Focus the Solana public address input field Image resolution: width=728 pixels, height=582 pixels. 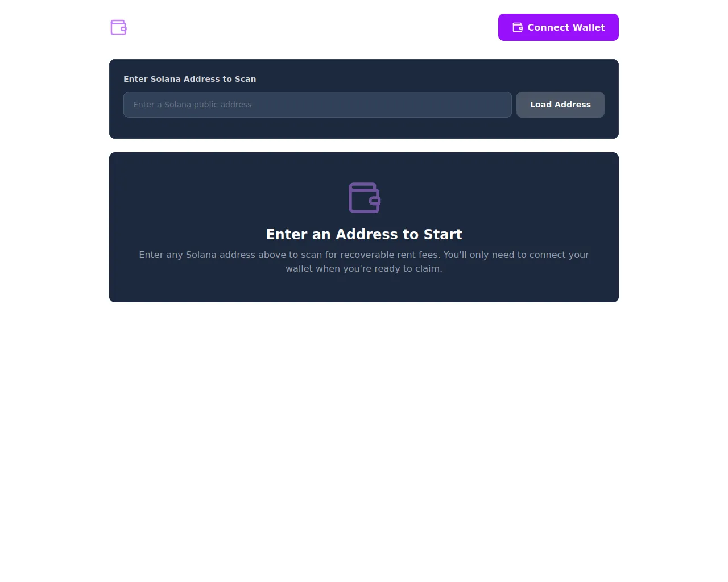click(317, 105)
